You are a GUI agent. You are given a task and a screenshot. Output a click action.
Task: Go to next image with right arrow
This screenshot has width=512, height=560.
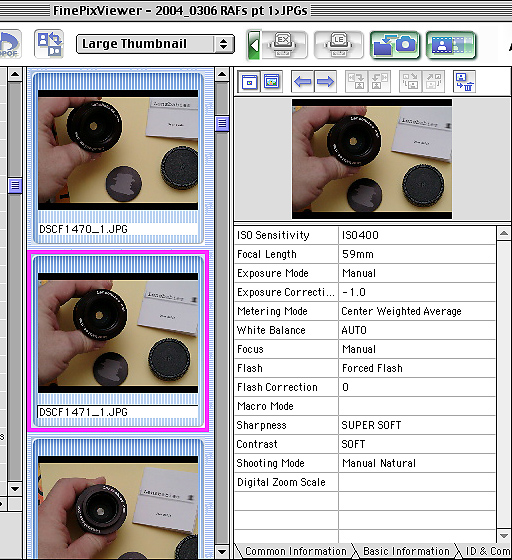tap(325, 82)
